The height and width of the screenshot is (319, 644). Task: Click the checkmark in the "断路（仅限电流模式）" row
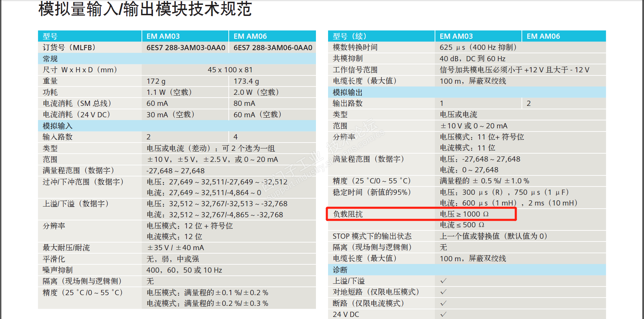click(443, 303)
